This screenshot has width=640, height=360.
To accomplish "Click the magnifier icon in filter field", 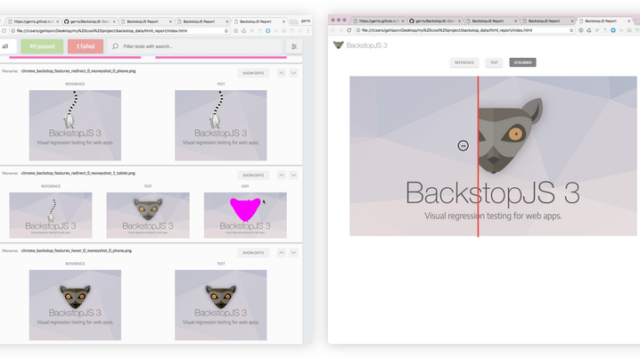I will pos(115,47).
